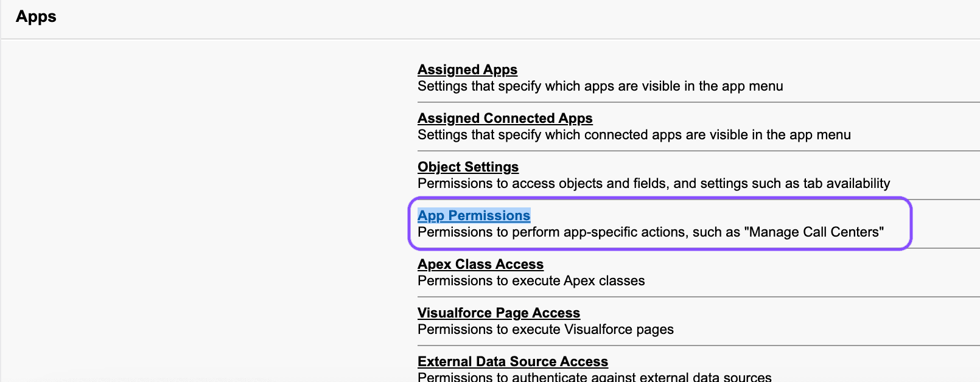Open permissions for executing Apex classes
980x382 pixels.
tap(480, 264)
